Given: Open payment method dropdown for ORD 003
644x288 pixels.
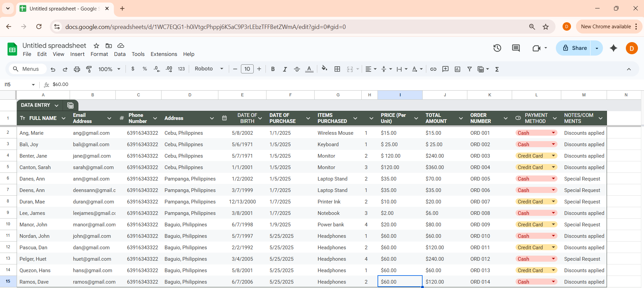Looking at the screenshot, I should pos(553,156).
